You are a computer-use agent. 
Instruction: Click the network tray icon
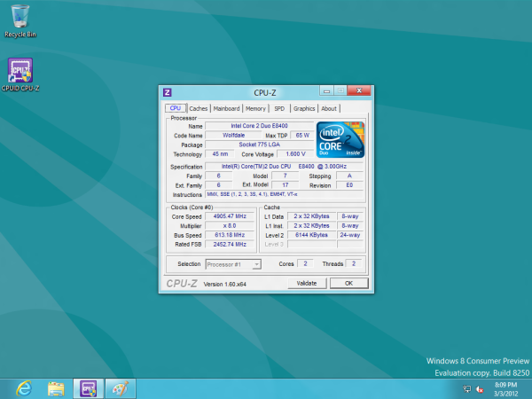(x=467, y=389)
